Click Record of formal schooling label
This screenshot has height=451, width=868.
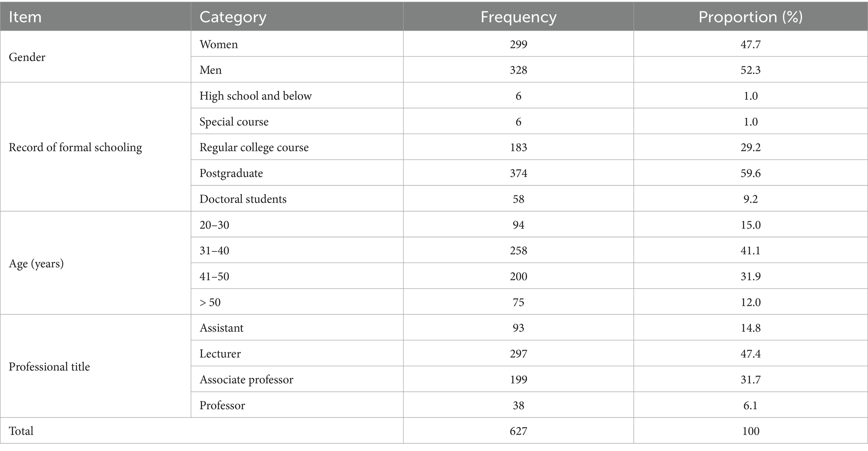coord(75,148)
